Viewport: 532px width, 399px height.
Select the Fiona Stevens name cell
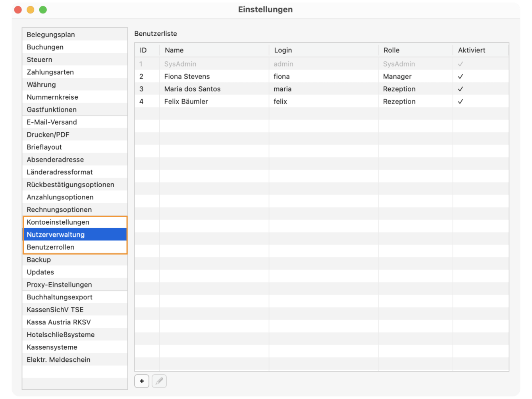pos(214,77)
